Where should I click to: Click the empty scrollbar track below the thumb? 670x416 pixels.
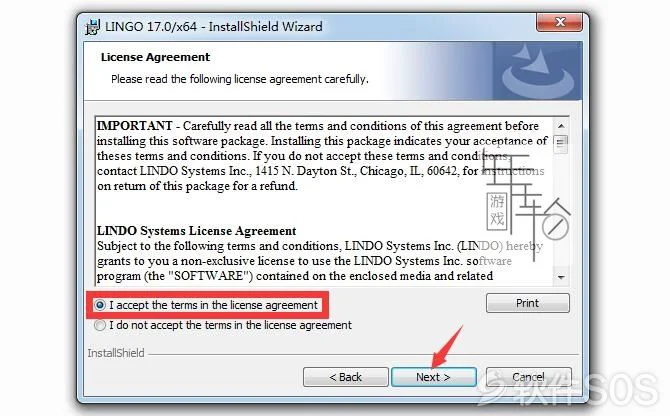pyautogui.click(x=561, y=212)
